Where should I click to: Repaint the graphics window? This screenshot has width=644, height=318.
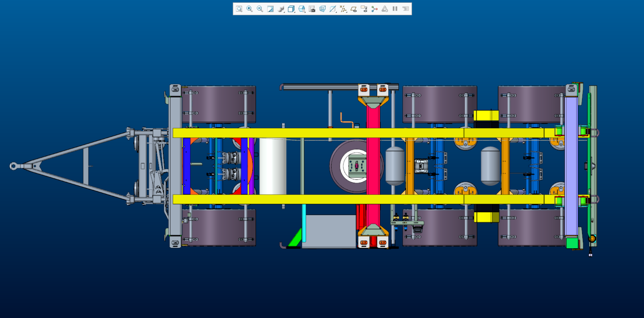point(270,9)
